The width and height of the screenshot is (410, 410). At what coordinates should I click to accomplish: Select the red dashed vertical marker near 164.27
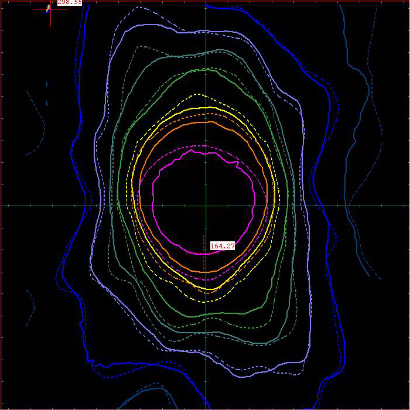204,253
